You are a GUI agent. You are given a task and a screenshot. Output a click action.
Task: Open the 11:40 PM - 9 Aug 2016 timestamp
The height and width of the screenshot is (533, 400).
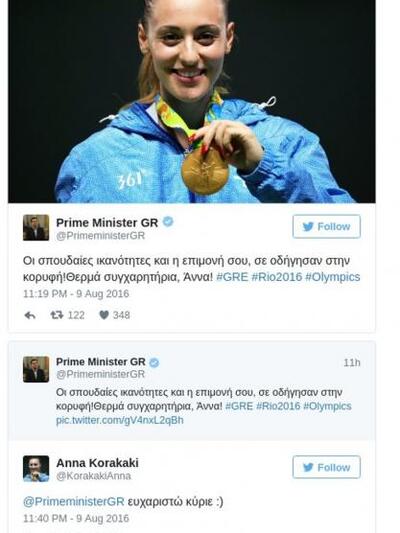point(76,518)
